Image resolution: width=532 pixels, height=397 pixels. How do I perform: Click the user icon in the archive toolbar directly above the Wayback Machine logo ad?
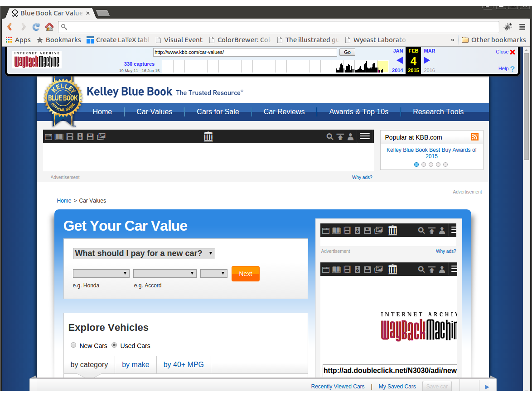442,270
